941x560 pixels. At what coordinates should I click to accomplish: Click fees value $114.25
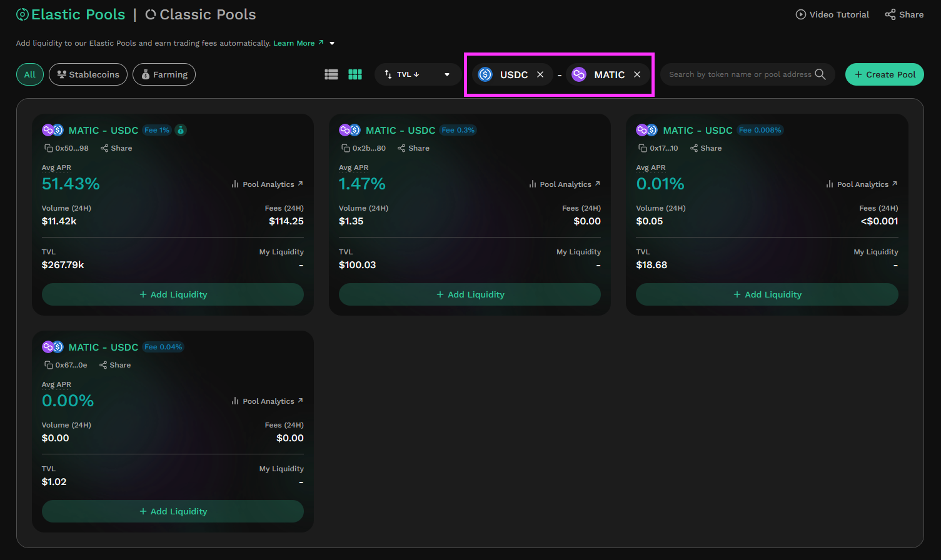[x=286, y=221]
